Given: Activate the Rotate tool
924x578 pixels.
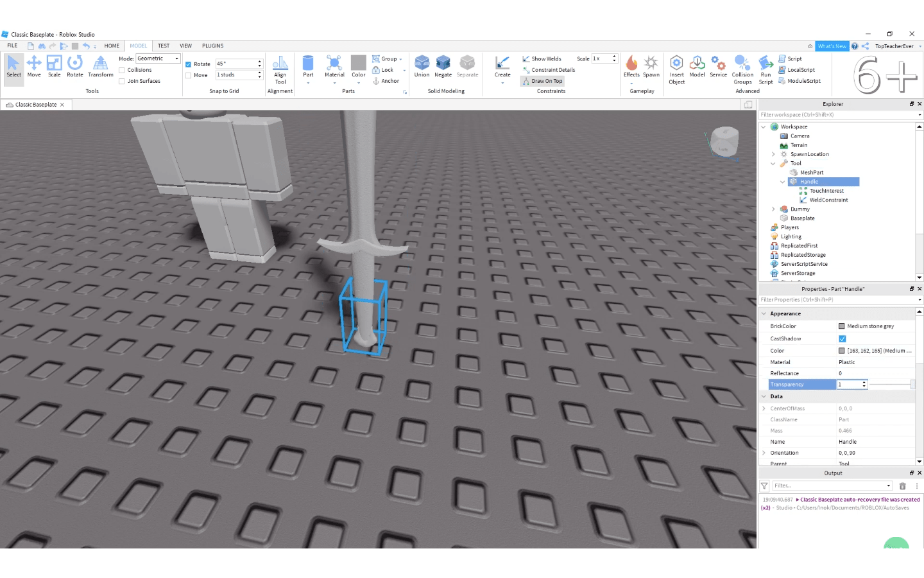Looking at the screenshot, I should point(75,67).
